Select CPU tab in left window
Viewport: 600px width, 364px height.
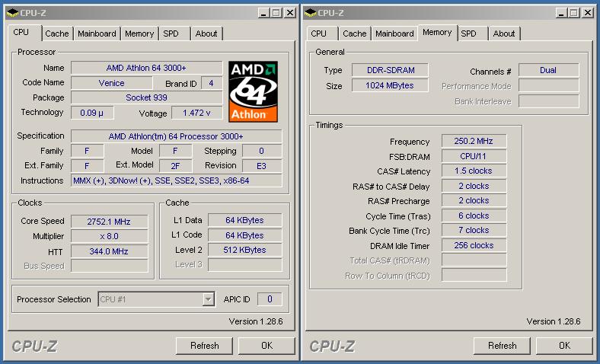click(21, 33)
